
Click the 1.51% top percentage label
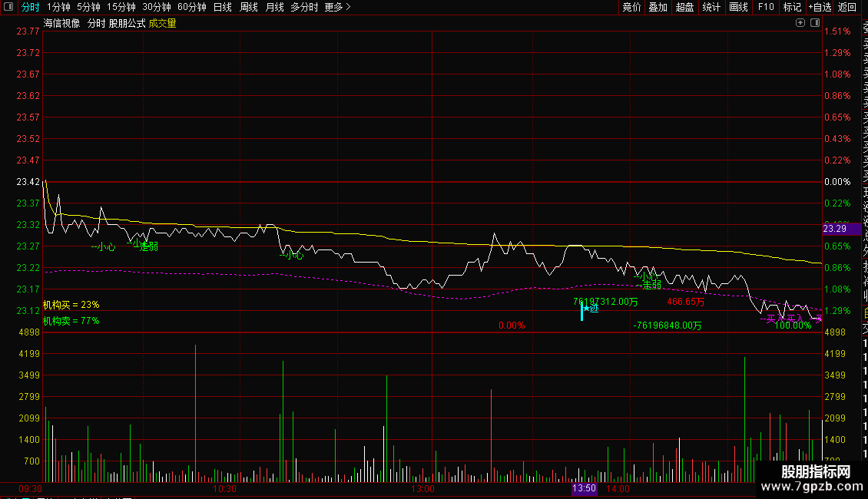tap(837, 31)
